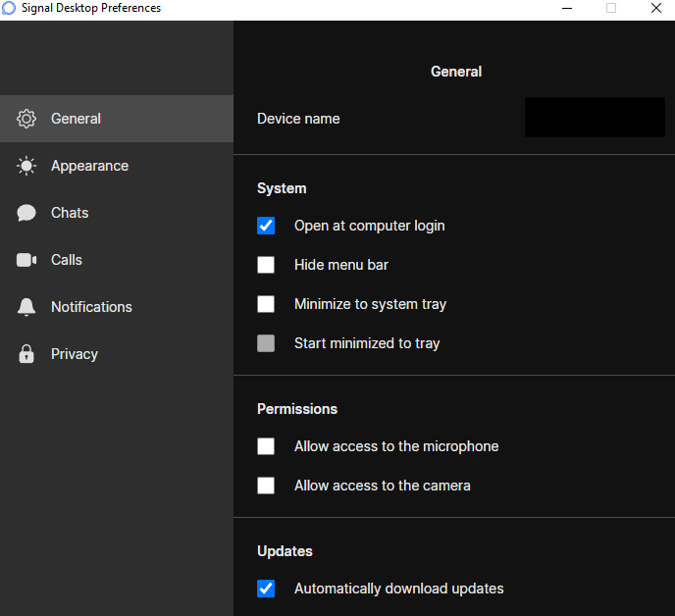The image size is (675, 616).
Task: Toggle Start minimized to tray checkbox
Action: 266,343
